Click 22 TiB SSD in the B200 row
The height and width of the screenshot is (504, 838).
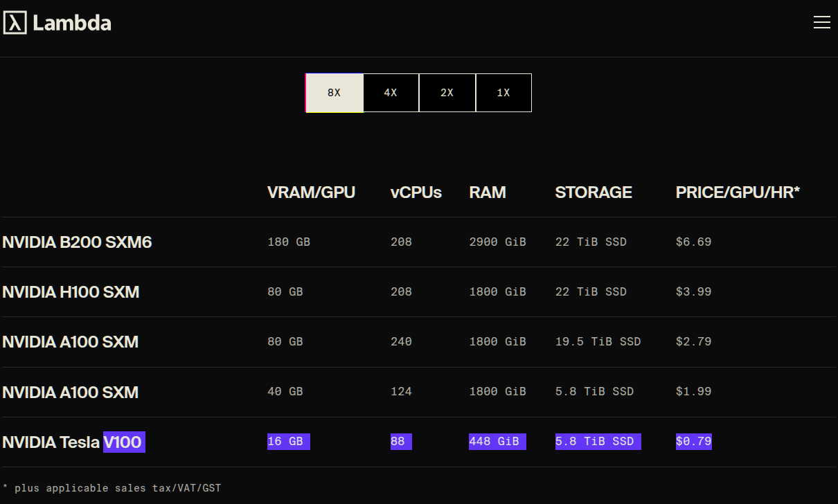click(x=591, y=242)
